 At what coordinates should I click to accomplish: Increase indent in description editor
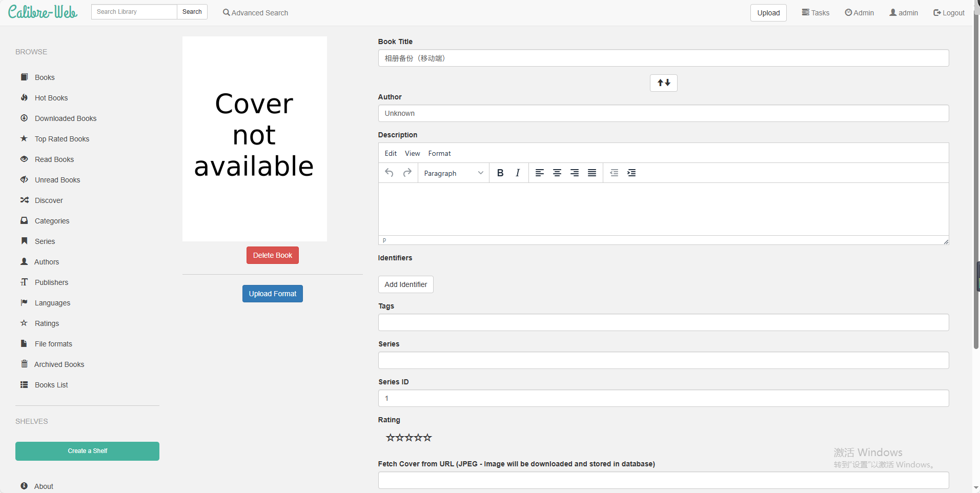pyautogui.click(x=631, y=173)
